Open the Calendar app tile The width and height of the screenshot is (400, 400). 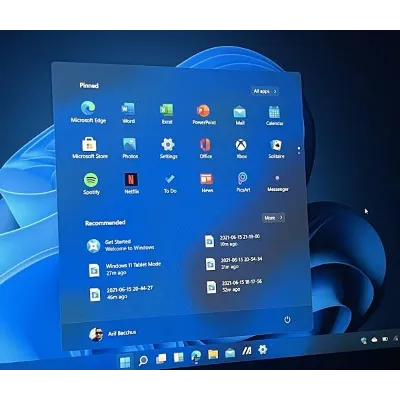(x=275, y=115)
